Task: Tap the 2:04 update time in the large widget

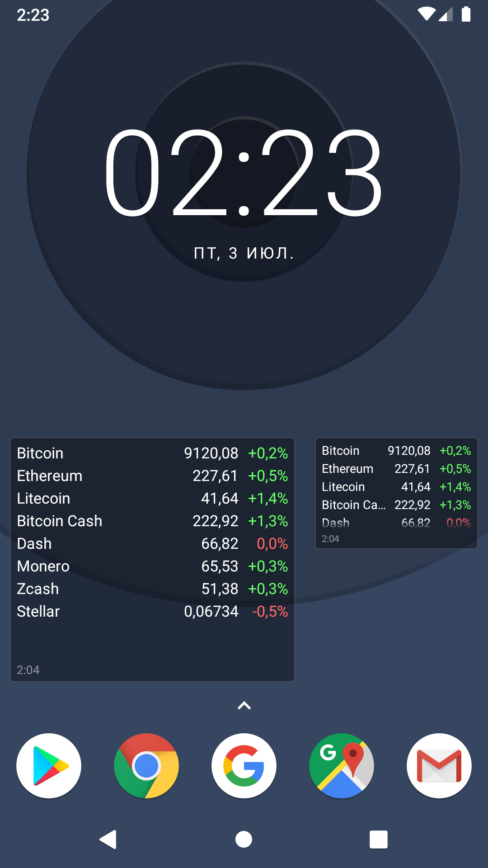Action: tap(28, 670)
